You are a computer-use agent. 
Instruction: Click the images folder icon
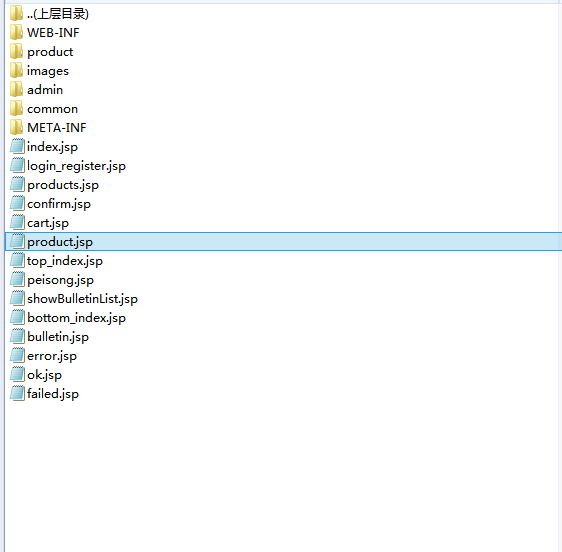pos(16,71)
